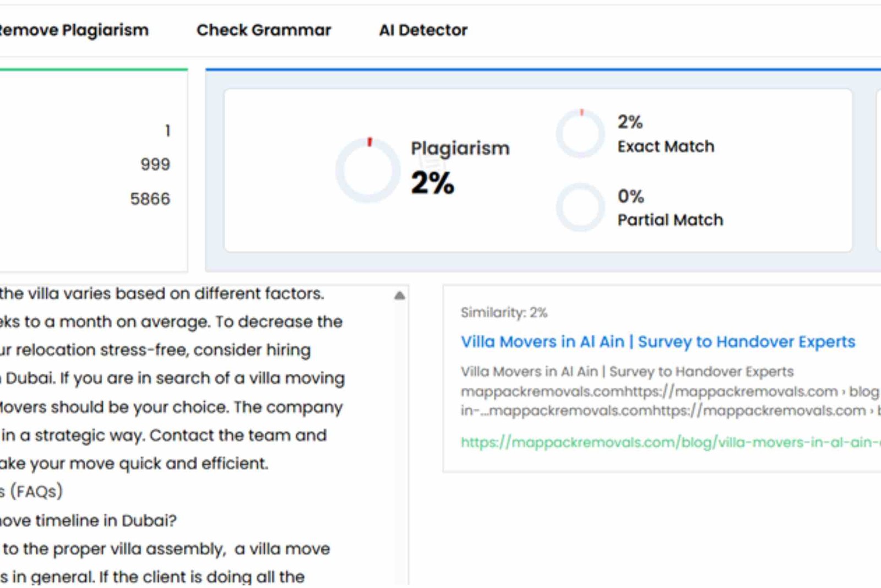The height and width of the screenshot is (588, 881).
Task: Click the Exact Match circular gauge
Action: click(x=580, y=134)
